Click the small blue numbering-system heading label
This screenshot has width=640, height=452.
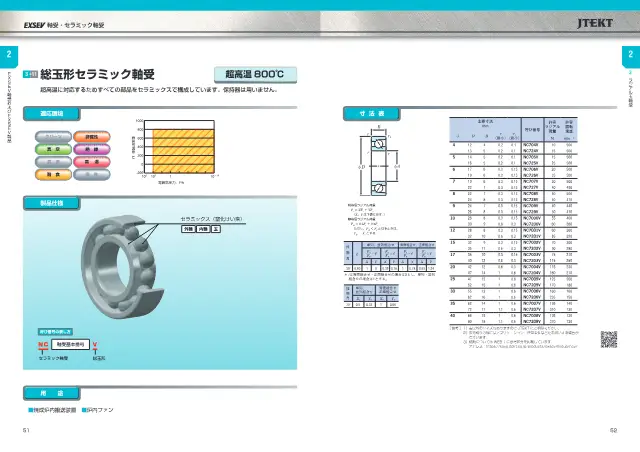pos(56,332)
